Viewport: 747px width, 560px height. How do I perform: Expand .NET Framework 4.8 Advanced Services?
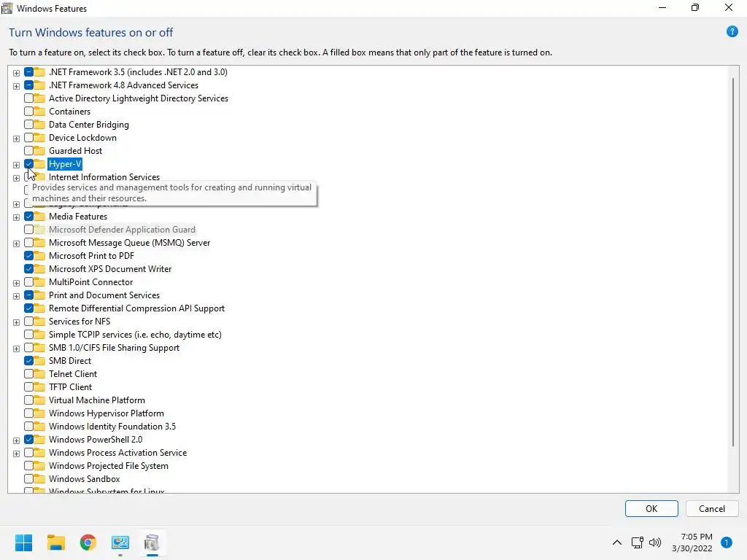pyautogui.click(x=16, y=86)
